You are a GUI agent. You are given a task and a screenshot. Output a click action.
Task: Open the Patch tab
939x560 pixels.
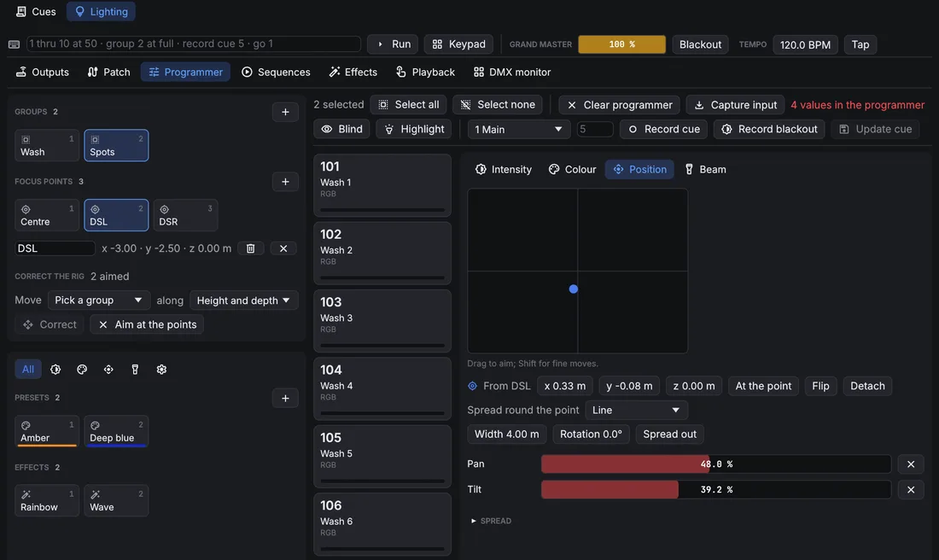pos(109,72)
